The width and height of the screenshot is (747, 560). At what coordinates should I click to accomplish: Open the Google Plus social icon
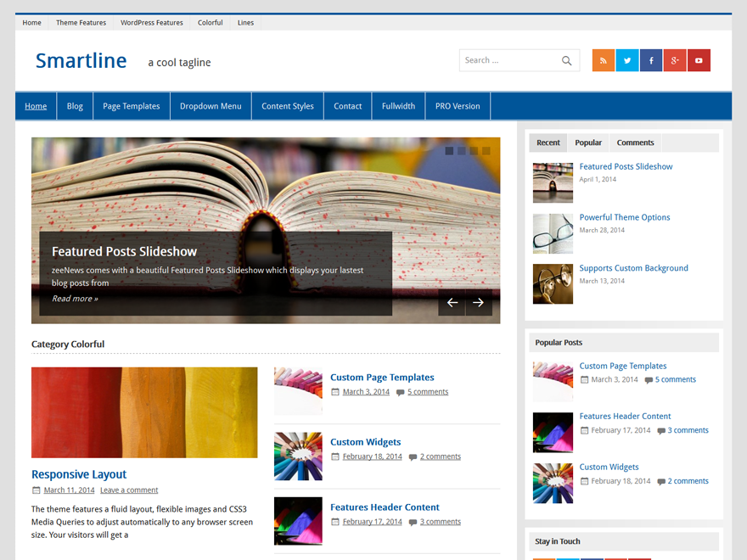point(675,60)
